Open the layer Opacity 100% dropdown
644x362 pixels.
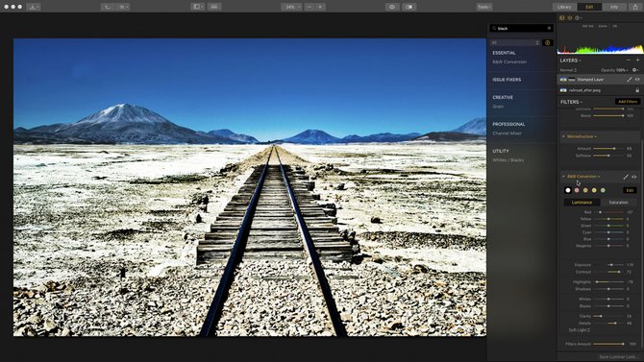(x=614, y=70)
